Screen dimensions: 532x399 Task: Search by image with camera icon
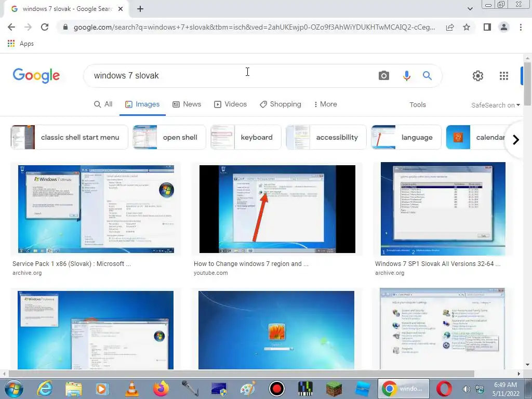(384, 75)
